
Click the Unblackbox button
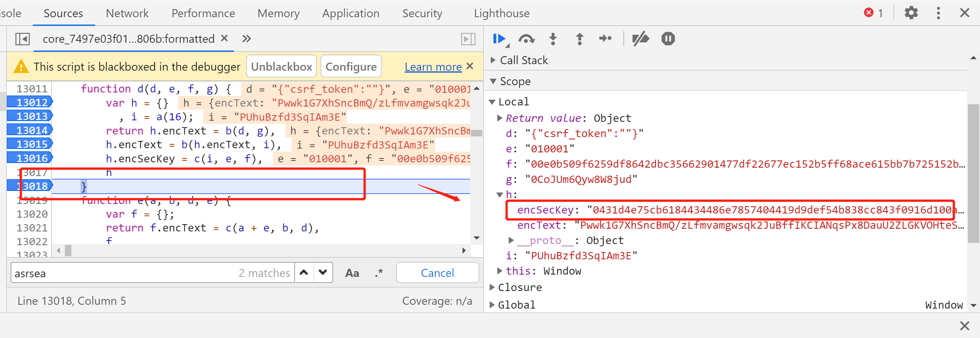click(281, 67)
